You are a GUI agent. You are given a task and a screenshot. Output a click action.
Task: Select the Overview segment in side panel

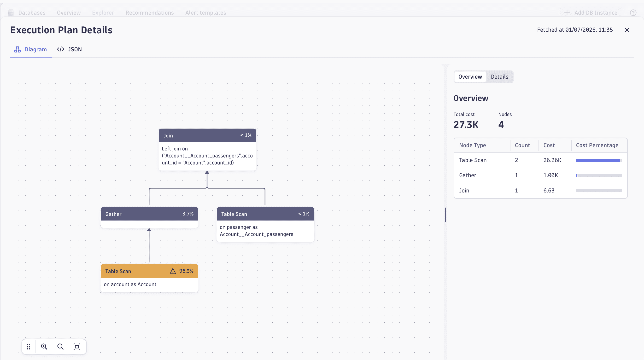coord(470,77)
